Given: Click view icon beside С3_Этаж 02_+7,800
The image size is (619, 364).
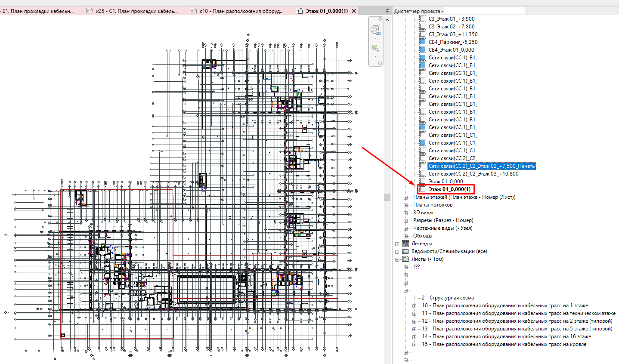Looking at the screenshot, I should coord(423,27).
